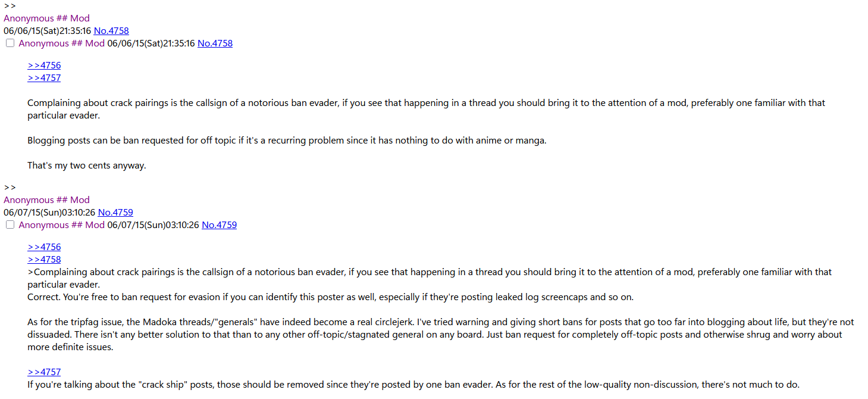This screenshot has height=399, width=868.
Task: Click the "That's my two cents anyway." line
Action: click(87, 166)
